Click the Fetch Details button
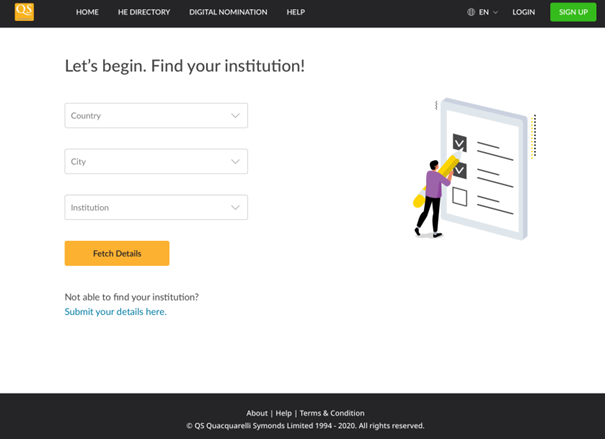The width and height of the screenshot is (605, 439). (x=117, y=254)
